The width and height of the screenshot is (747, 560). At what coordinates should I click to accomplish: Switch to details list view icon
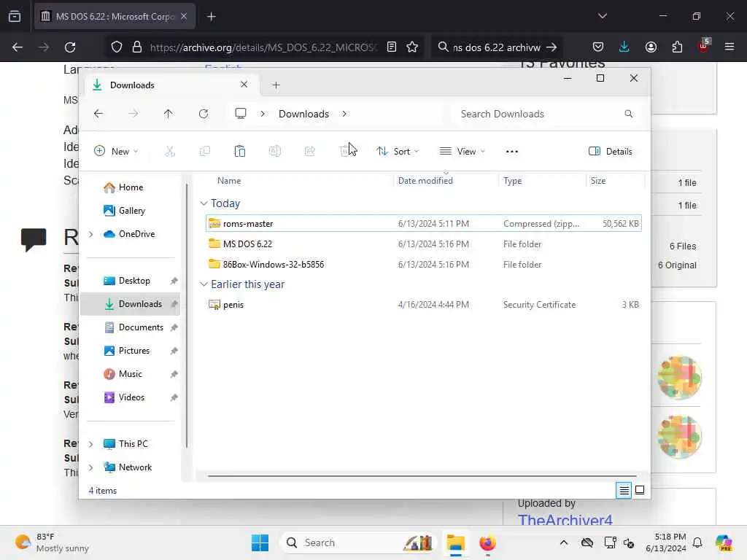tap(624, 490)
